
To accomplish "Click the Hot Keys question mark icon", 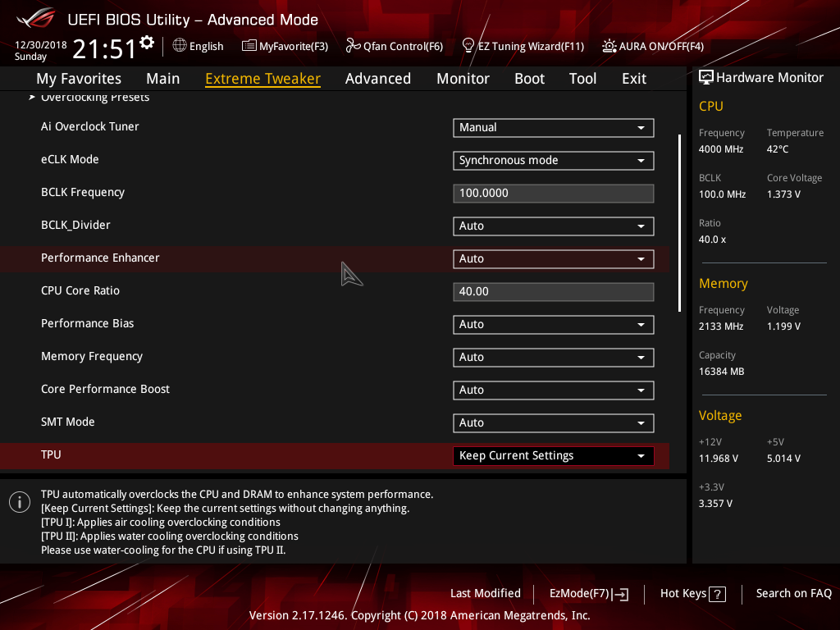I will point(717,594).
